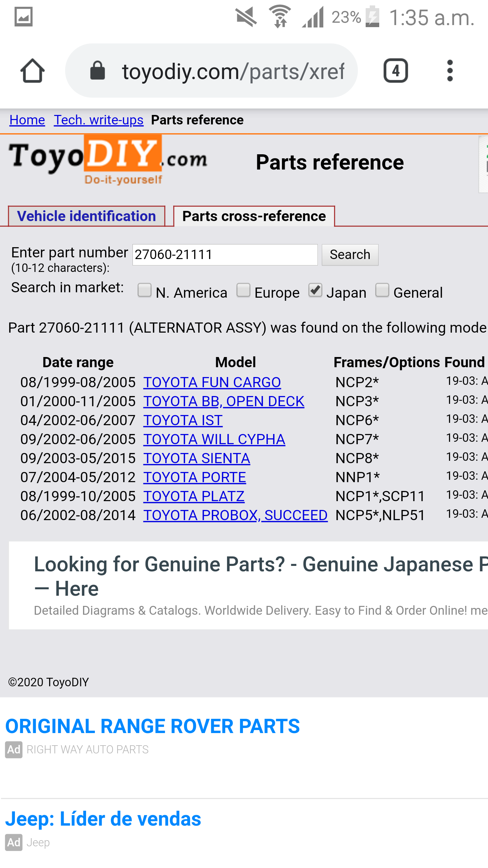Tap the Ad badge beside RIGHT WAY AUTO PARTS
The width and height of the screenshot is (488, 868).
click(x=14, y=750)
